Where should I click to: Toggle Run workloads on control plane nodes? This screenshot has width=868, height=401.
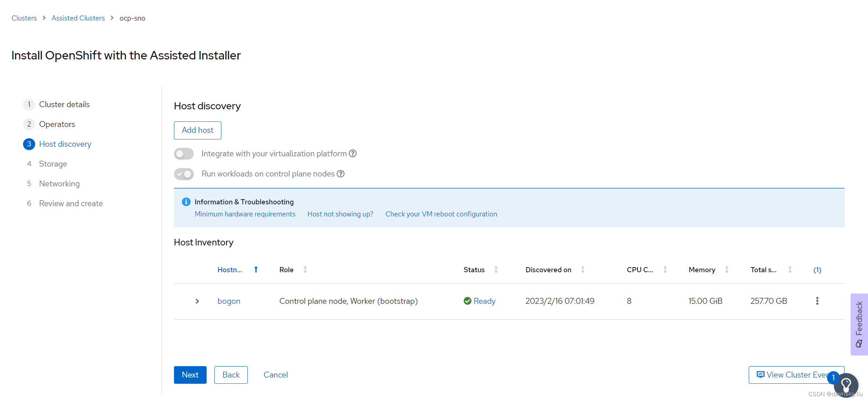pyautogui.click(x=184, y=174)
